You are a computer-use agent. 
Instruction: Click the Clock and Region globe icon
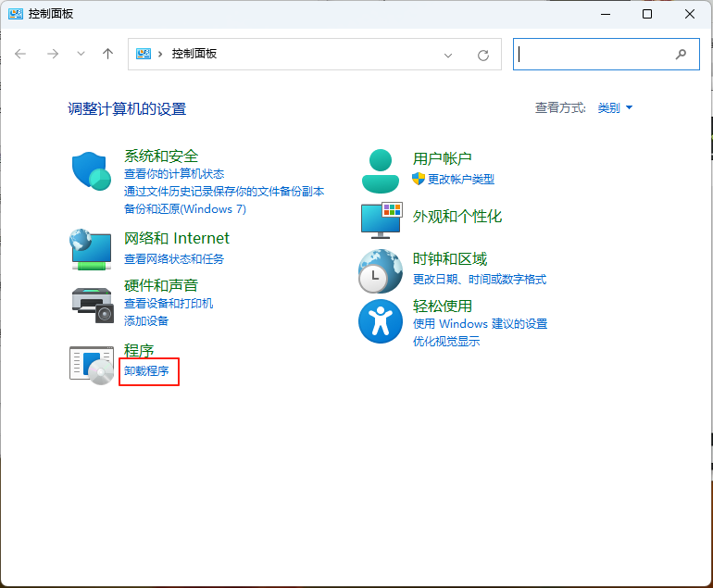(381, 271)
